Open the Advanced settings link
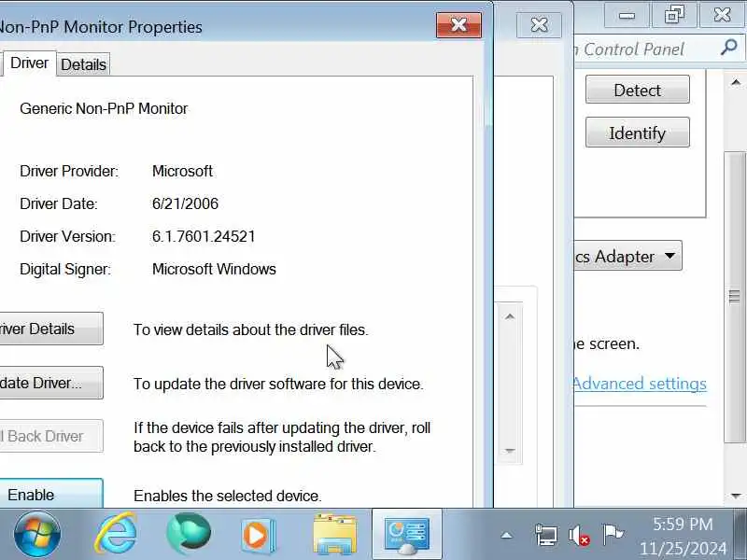Screen dimensions: 747x560 [x=640, y=384]
